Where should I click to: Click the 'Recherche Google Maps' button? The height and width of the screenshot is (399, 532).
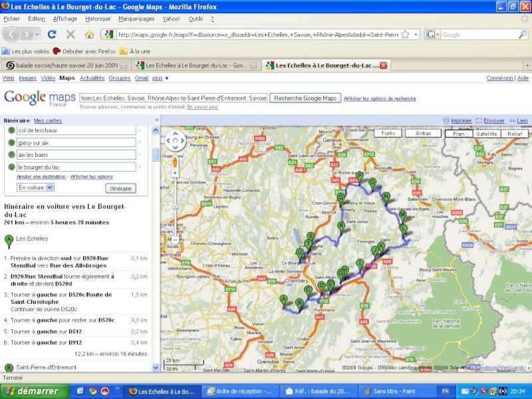click(305, 98)
